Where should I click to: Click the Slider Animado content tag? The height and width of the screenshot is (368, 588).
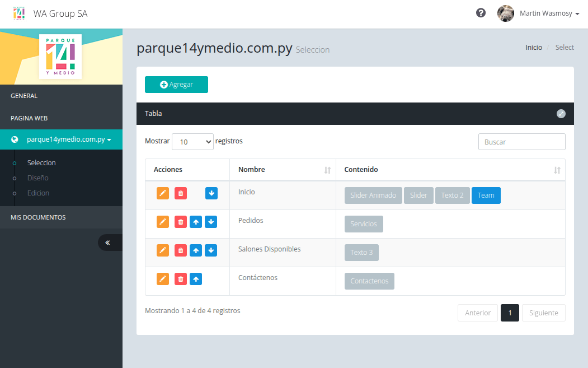tap(373, 195)
